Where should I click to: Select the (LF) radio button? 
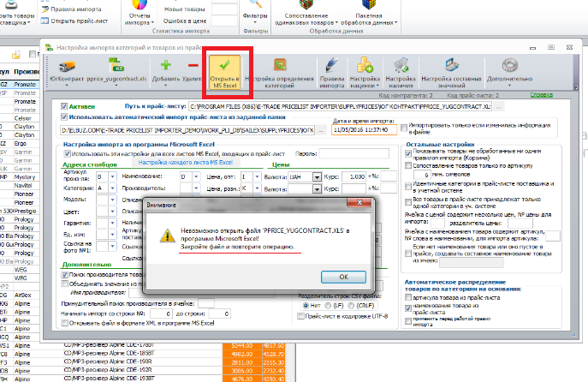click(328, 306)
